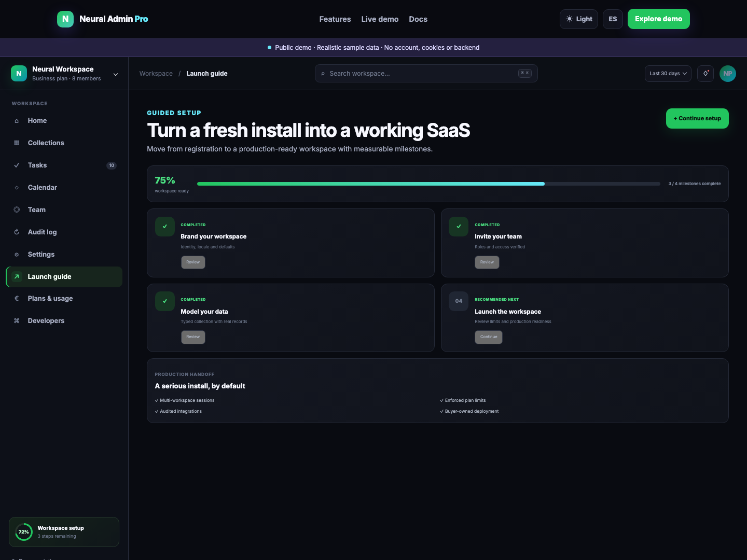Viewport: 747px width, 560px height.
Task: Select the Calendar sidebar icon
Action: 17,188
